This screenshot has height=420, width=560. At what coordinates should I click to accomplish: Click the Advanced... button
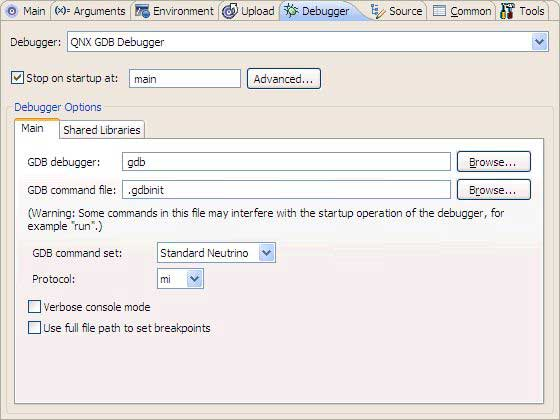tap(284, 79)
